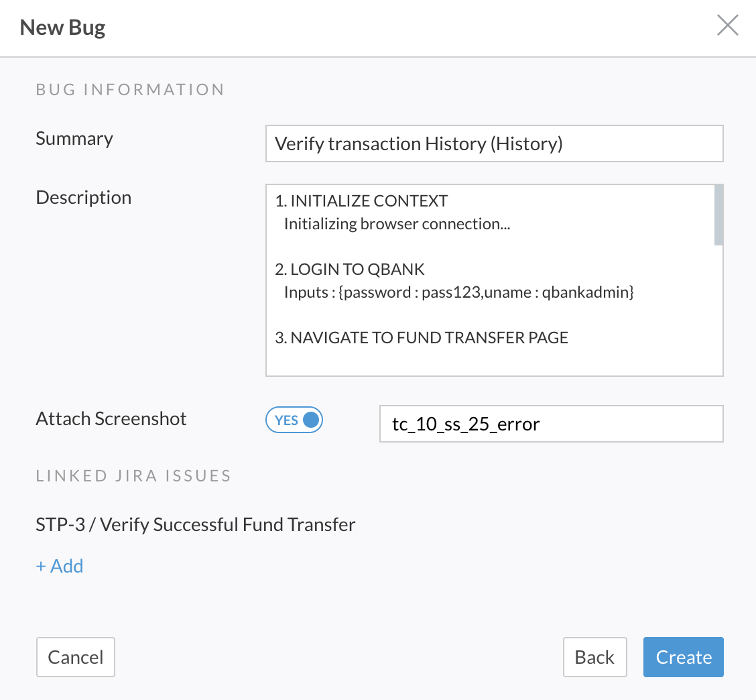Close the New Bug dialog
Image resolution: width=756 pixels, height=700 pixels.
tap(727, 26)
